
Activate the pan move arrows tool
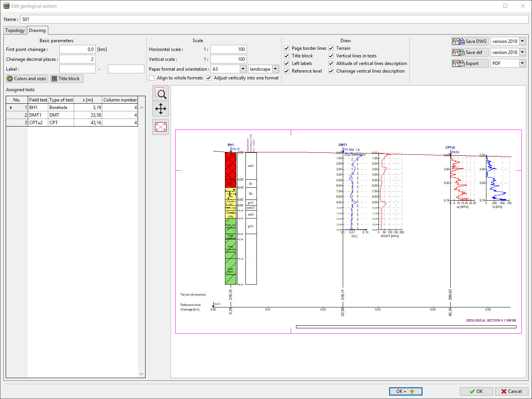tap(161, 109)
